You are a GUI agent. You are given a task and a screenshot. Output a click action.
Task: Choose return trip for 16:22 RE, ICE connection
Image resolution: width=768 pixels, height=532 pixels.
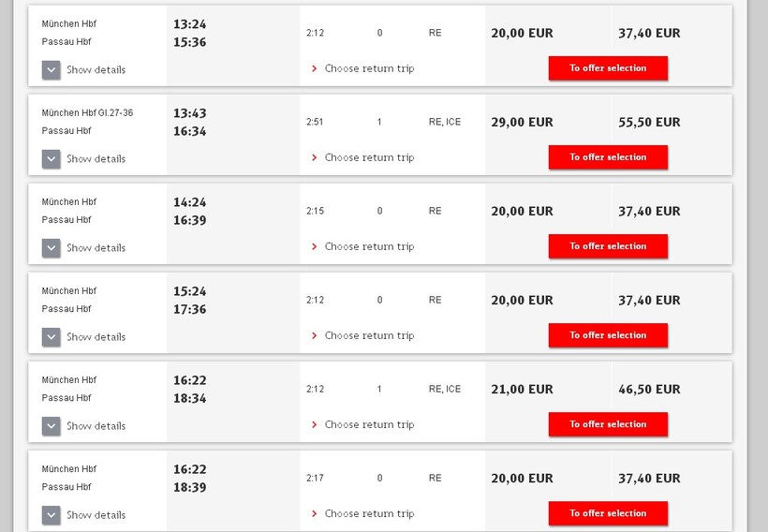[x=368, y=424]
